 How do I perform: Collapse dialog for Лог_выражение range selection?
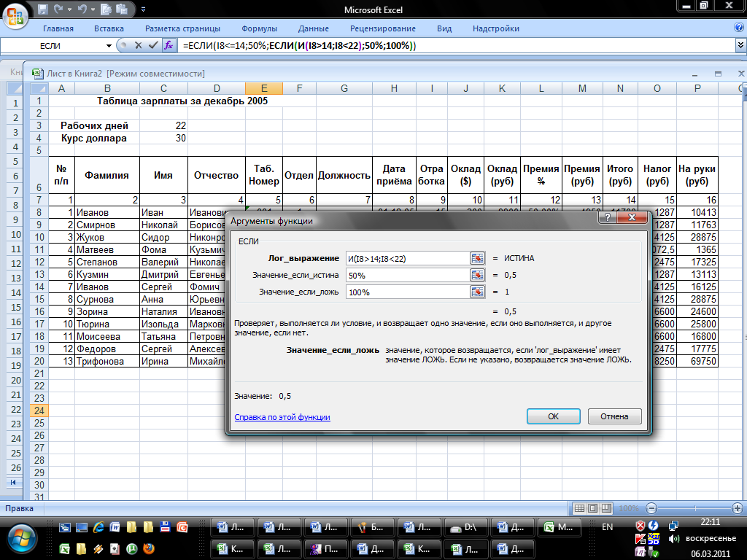pyautogui.click(x=477, y=258)
